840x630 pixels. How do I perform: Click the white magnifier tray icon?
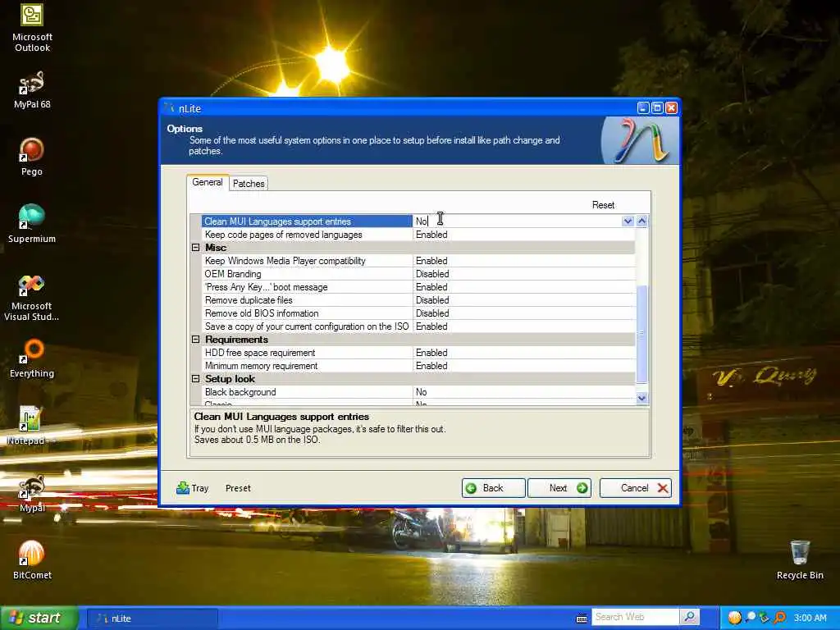coord(751,617)
